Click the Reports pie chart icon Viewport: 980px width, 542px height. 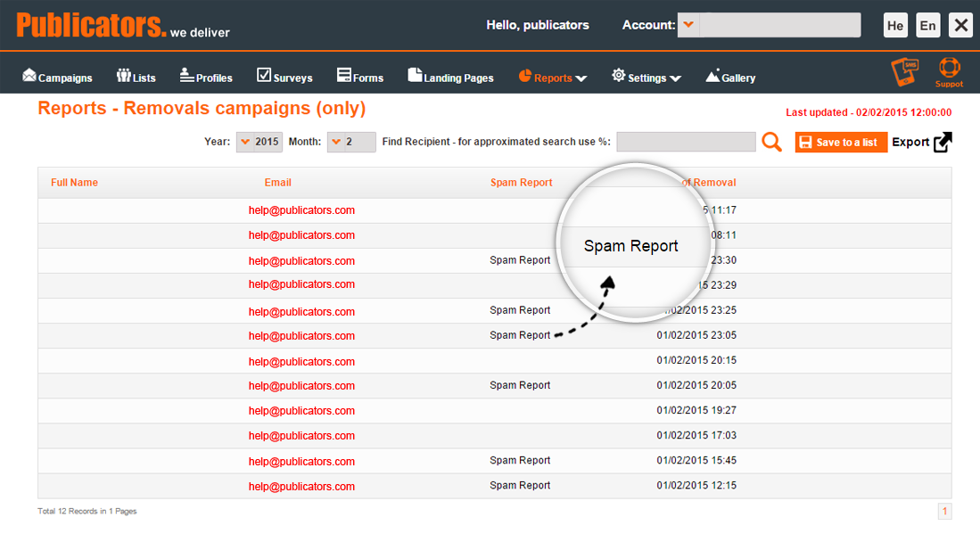pyautogui.click(x=525, y=76)
